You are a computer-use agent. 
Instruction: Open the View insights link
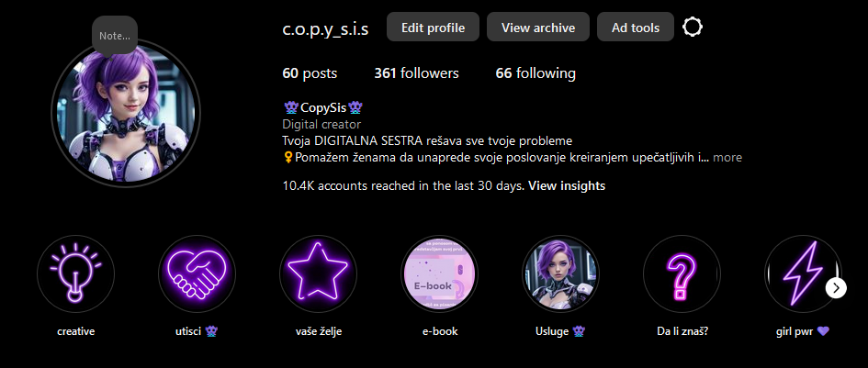pos(567,186)
